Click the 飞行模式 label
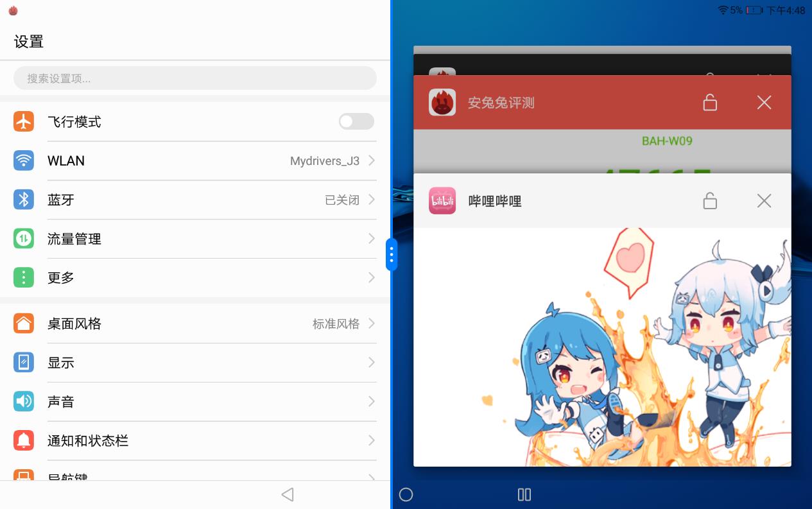The height and width of the screenshot is (509, 812). tap(74, 121)
